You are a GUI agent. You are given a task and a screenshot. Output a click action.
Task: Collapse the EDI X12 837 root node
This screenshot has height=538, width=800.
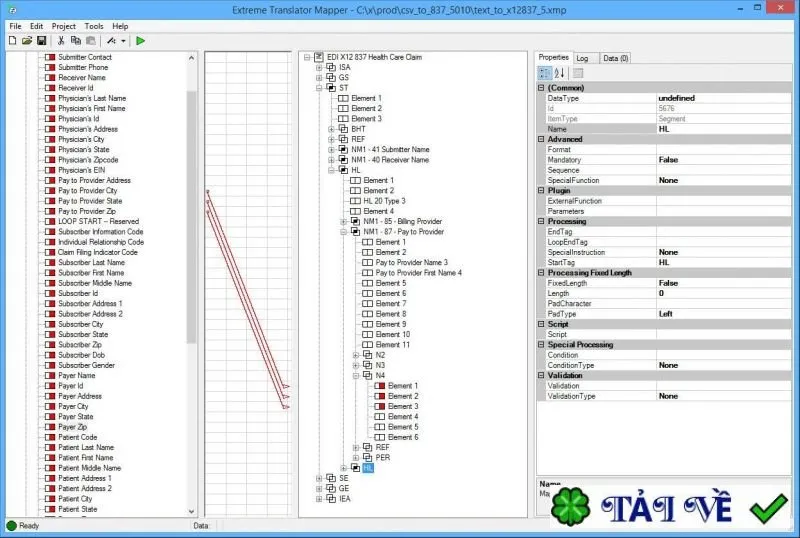(x=307, y=57)
